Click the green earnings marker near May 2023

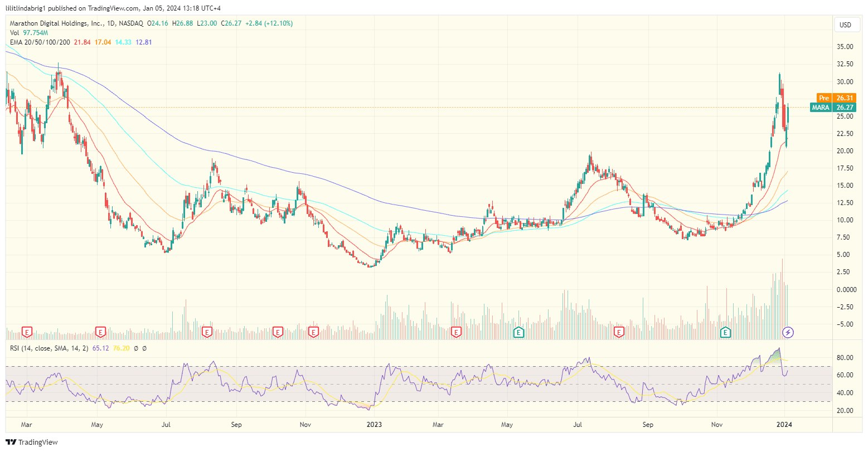pyautogui.click(x=518, y=332)
